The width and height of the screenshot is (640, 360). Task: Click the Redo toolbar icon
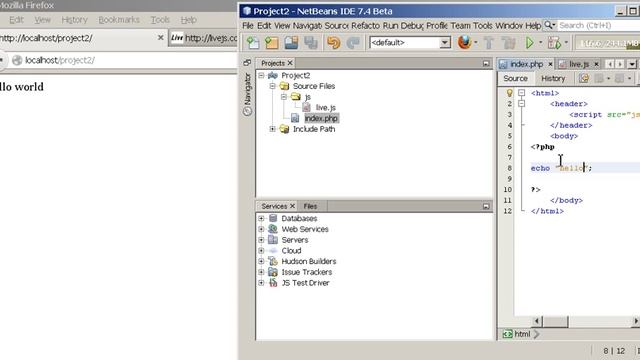pos(353,42)
